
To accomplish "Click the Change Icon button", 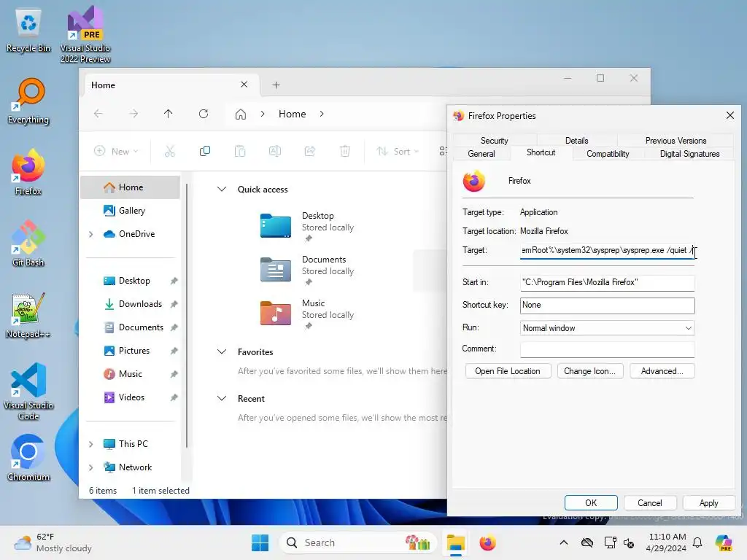I will coord(589,371).
